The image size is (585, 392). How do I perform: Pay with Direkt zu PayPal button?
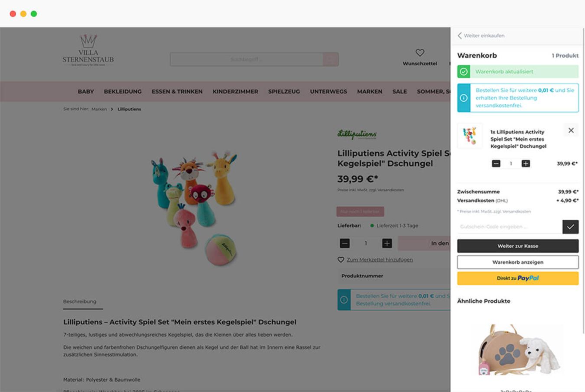(x=518, y=278)
